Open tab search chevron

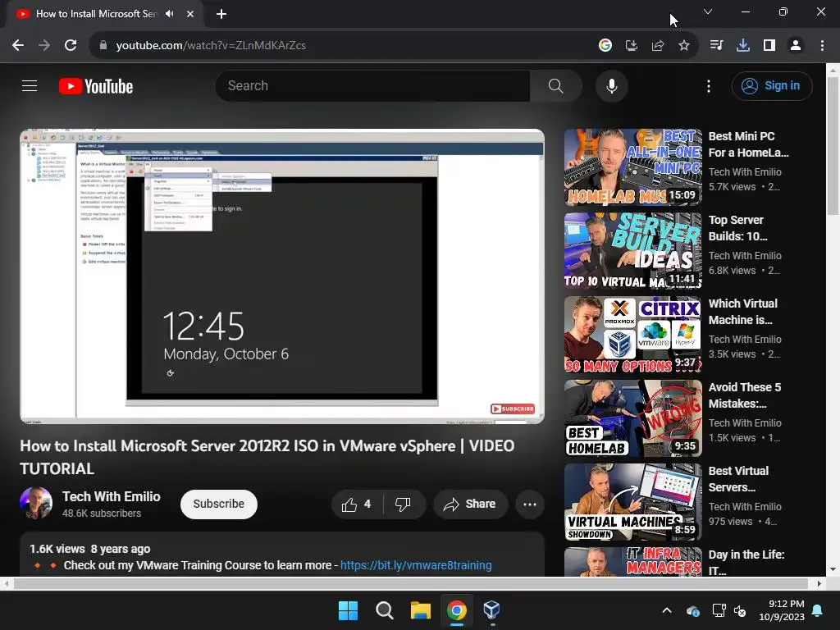click(708, 11)
